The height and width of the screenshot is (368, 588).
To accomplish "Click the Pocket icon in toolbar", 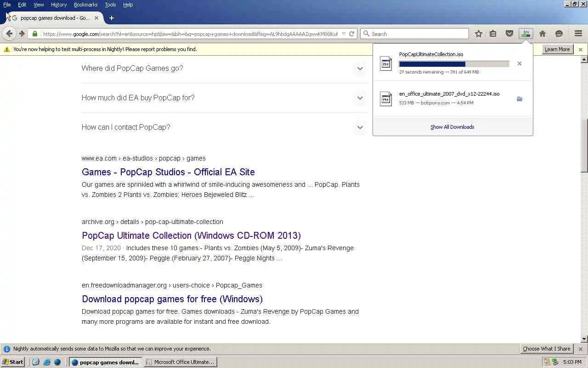I will coord(509,34).
